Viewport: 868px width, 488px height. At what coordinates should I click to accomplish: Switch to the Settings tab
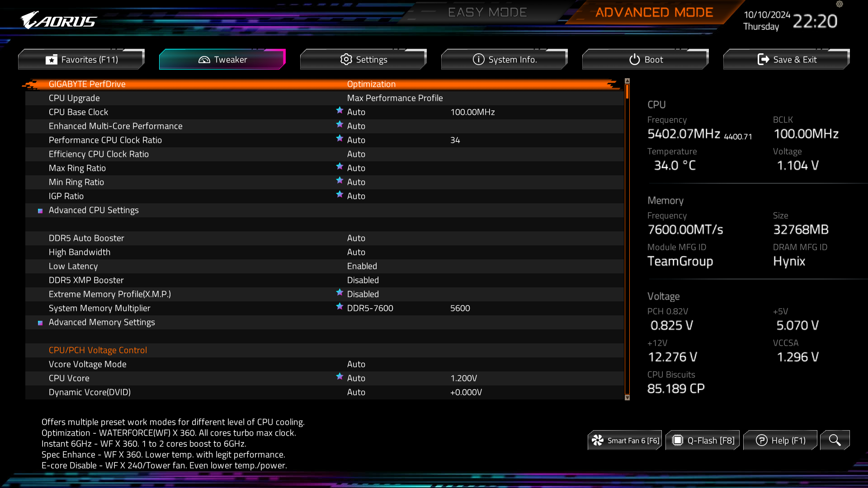coord(363,60)
